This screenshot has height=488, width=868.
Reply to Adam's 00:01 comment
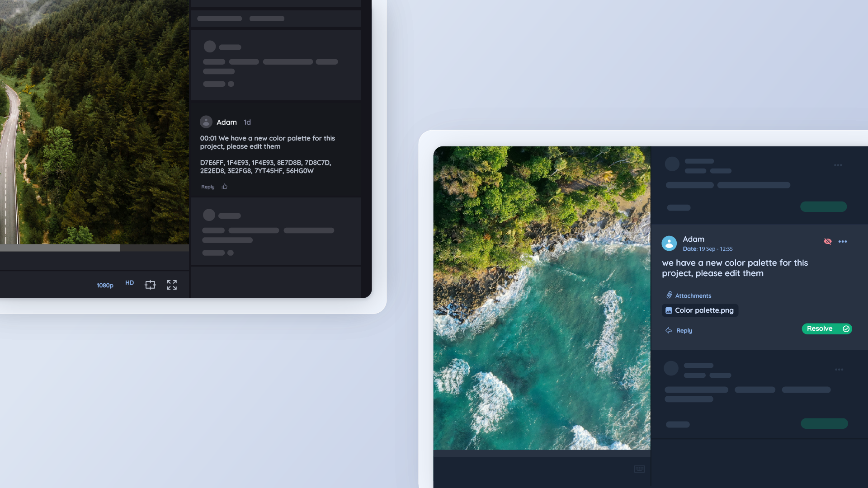[208, 187]
